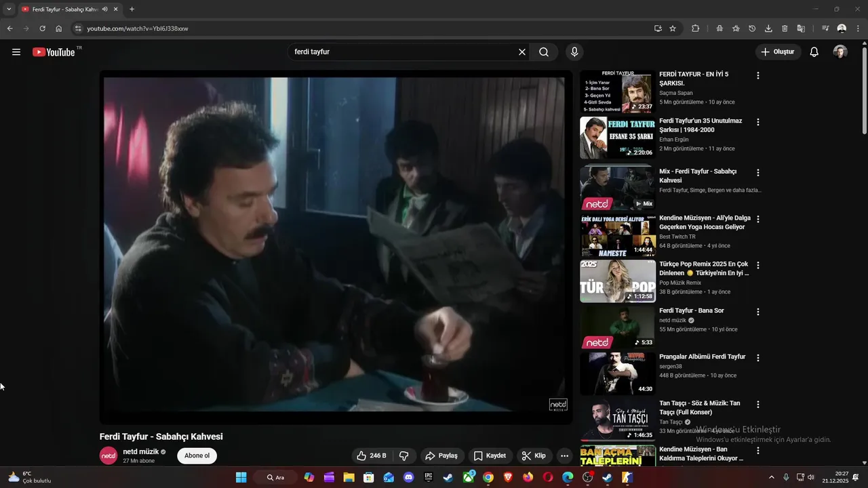Open the 'EN İYİ 5 ŞARKISI' thumbnail
The width and height of the screenshot is (868, 488).
(617, 91)
